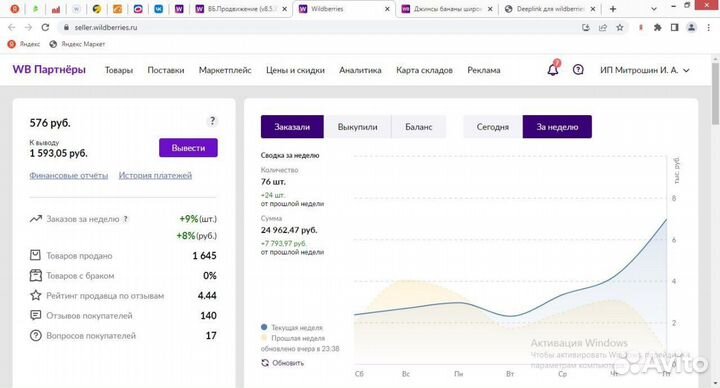The image size is (720, 388).
Task: Open the Маркетплейс menu
Action: [x=225, y=70]
